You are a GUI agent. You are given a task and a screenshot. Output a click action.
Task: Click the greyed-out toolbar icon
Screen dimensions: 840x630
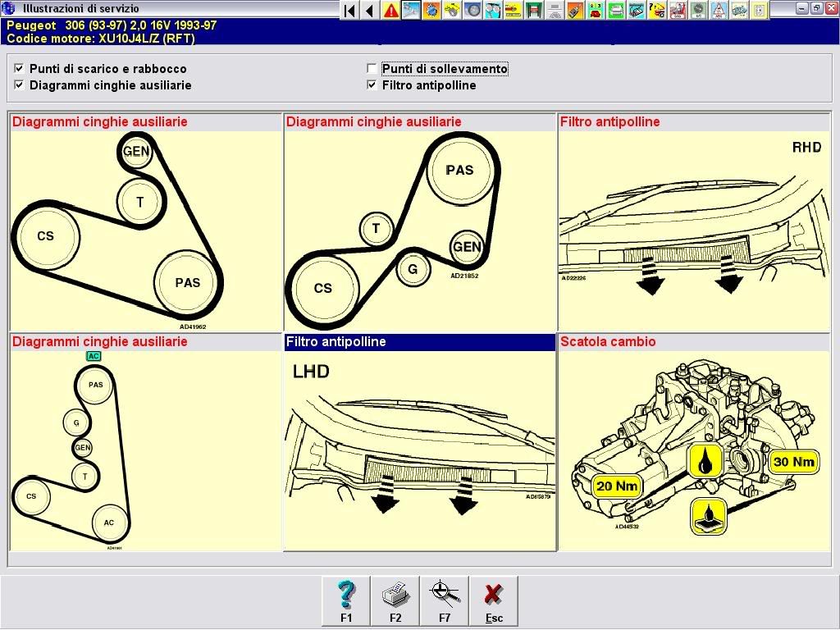[555, 10]
